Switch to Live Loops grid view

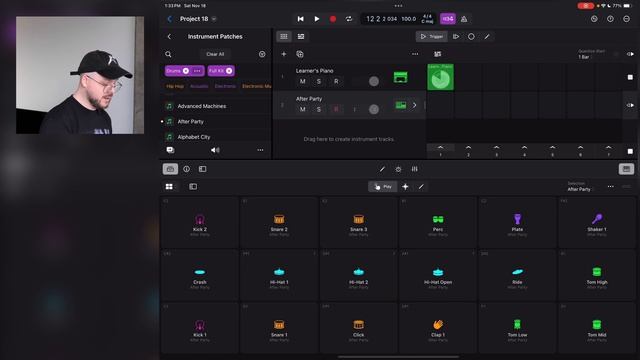click(x=284, y=36)
